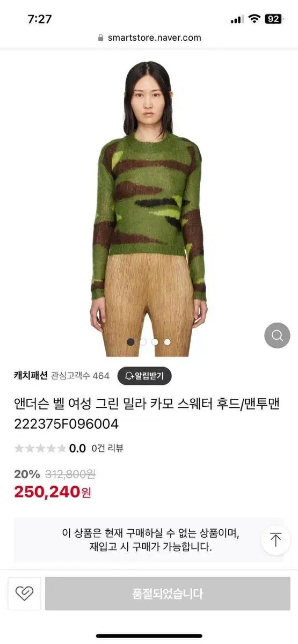Screen dimensions: 298x644
Task: Select the second image carousel dot
Action: 143,341
